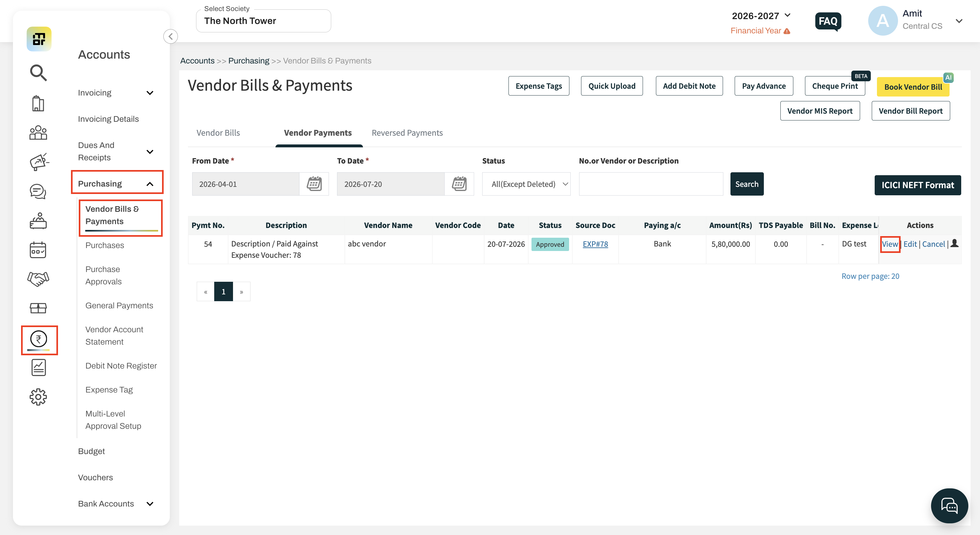Open the From Date calendar picker
Viewport: 980px width, 535px height.
point(314,184)
